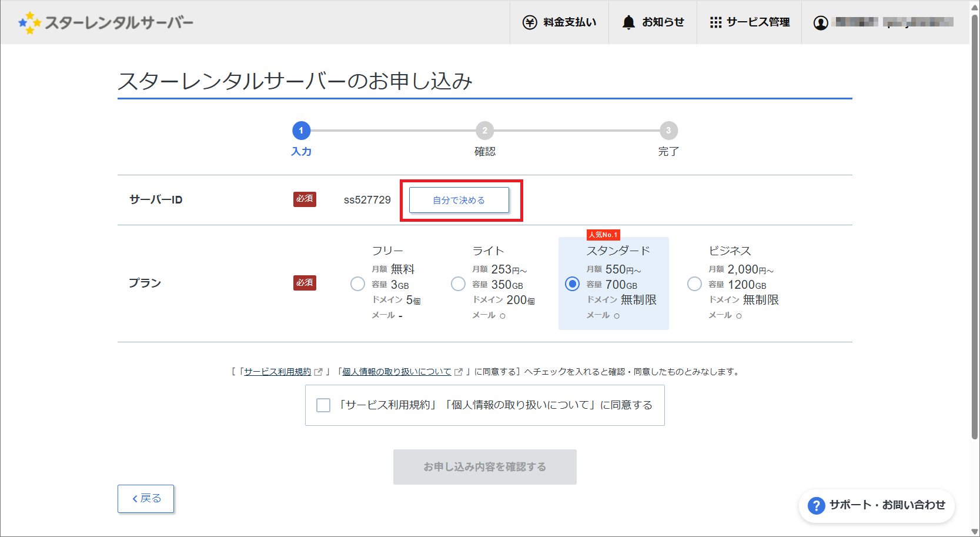The height and width of the screenshot is (537, 980).
Task: Select the フリー plan radio button
Action: [x=357, y=284]
